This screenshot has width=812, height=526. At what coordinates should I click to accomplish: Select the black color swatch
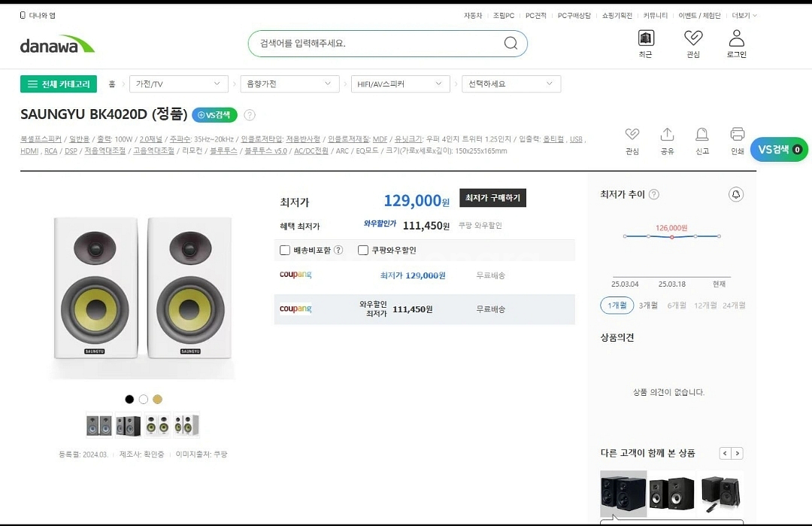tap(129, 399)
